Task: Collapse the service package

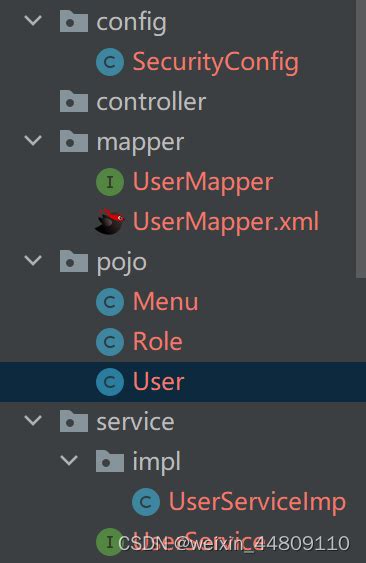Action: click(x=33, y=420)
